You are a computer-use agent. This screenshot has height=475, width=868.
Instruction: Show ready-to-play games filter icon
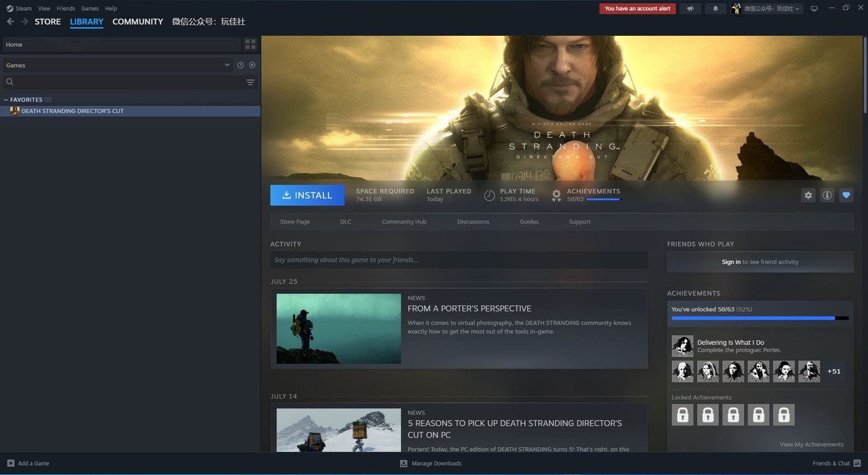[252, 65]
